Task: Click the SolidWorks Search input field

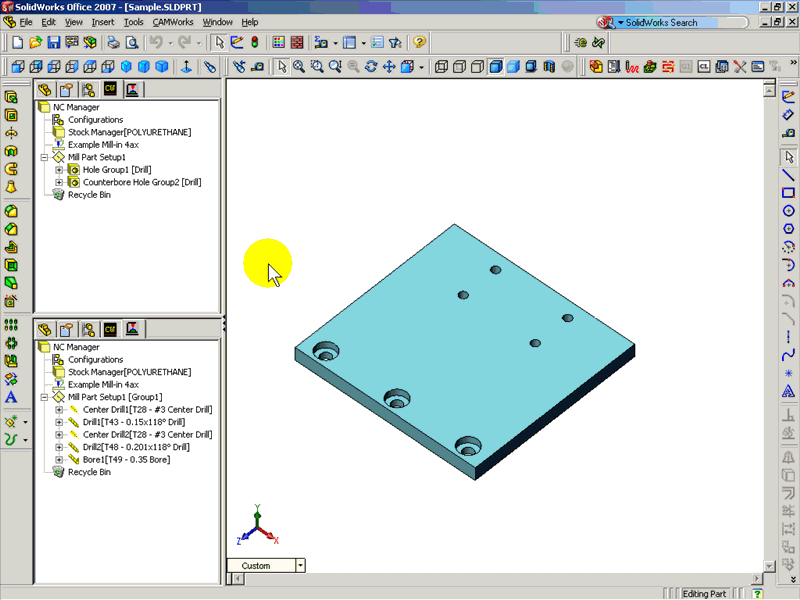Action: point(684,22)
